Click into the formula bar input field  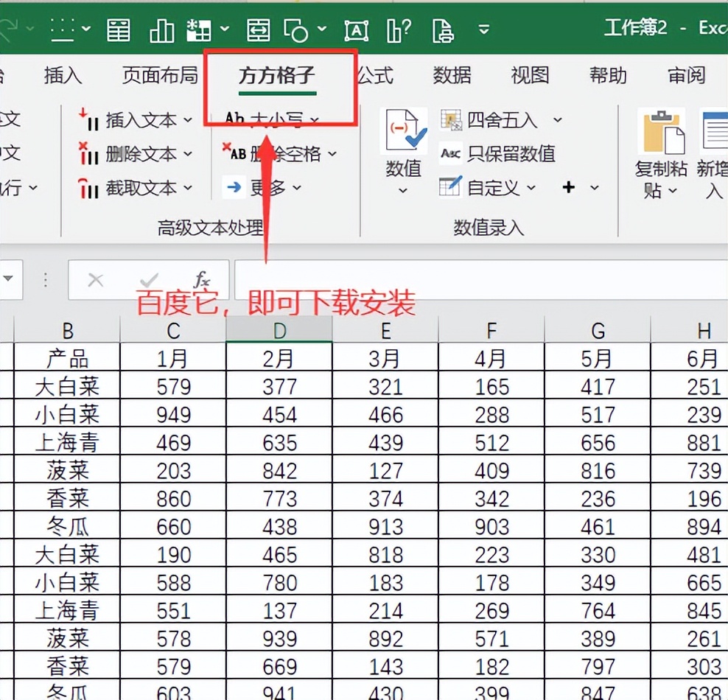[x=481, y=280]
